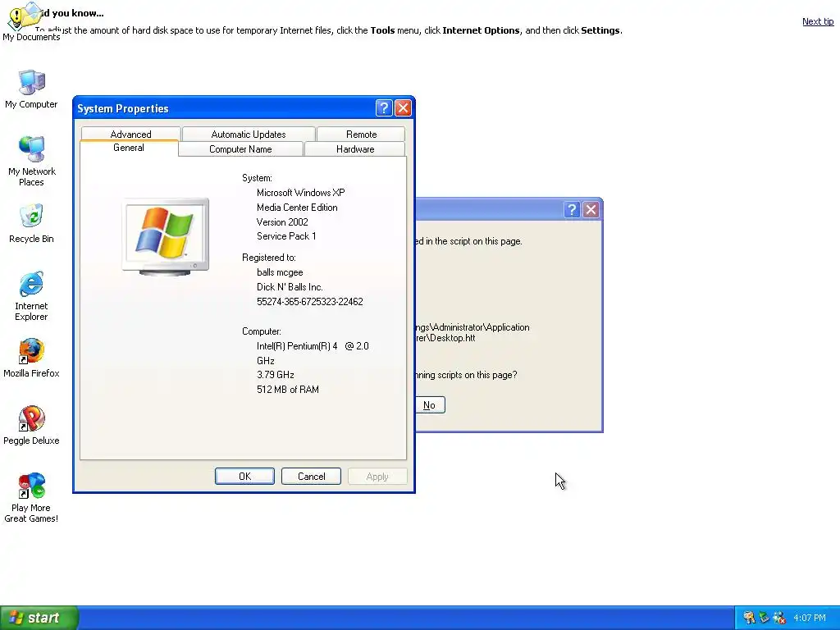This screenshot has height=630, width=840.
Task: Select the My Computer desktop icon
Action: 32,83
